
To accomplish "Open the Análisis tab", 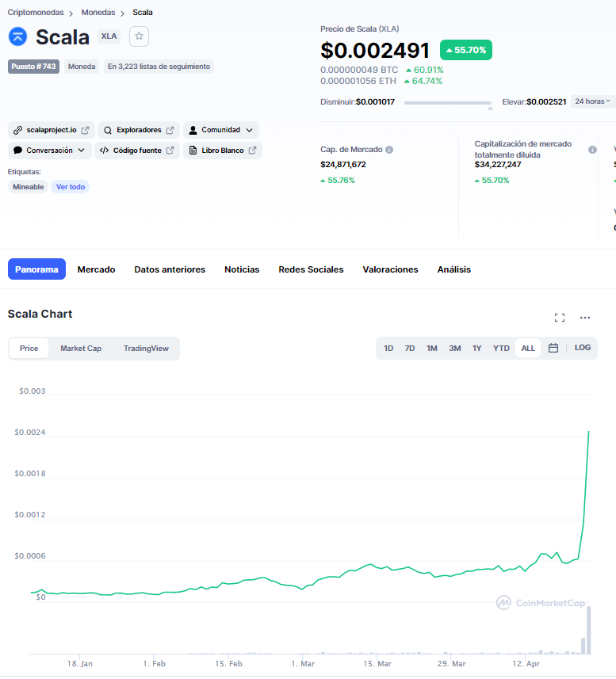I will (x=454, y=269).
